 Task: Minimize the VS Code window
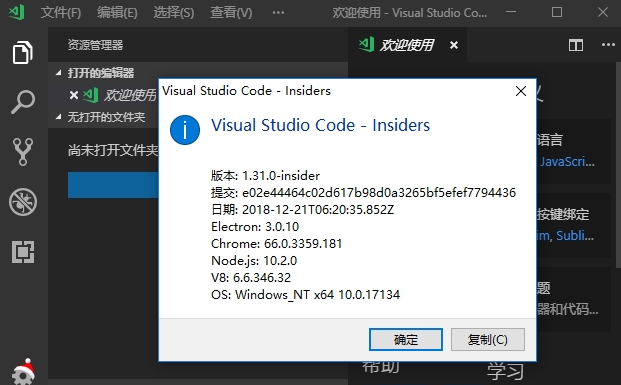click(511, 12)
